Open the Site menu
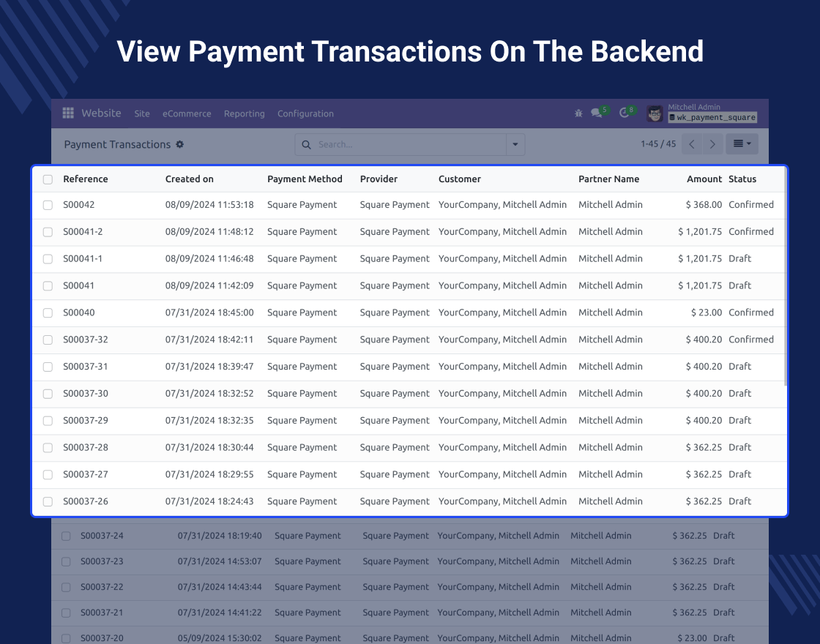The width and height of the screenshot is (820, 644). pyautogui.click(x=142, y=113)
